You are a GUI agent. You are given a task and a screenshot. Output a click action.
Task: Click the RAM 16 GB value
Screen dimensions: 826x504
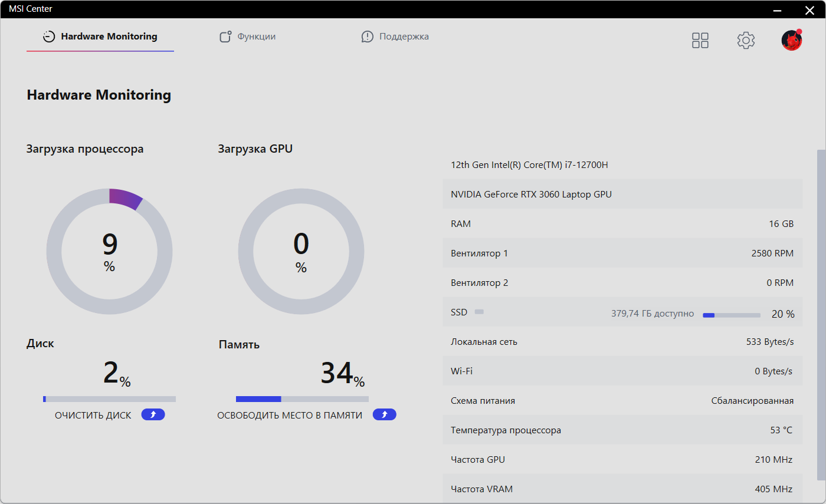[x=781, y=224]
